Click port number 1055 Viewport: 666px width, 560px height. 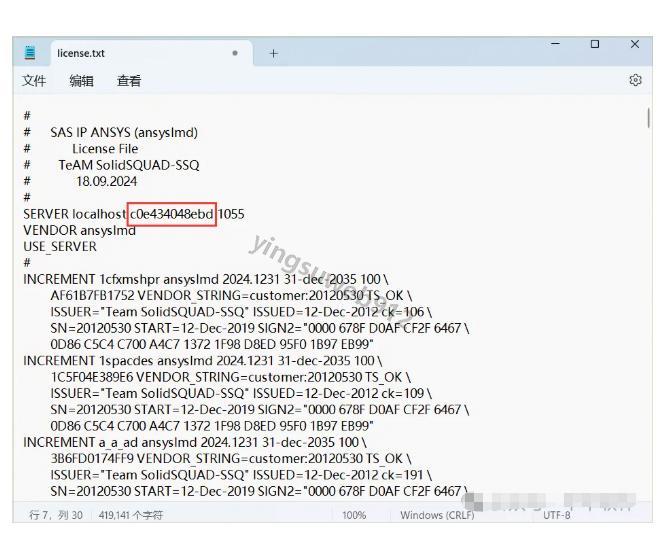tap(231, 214)
